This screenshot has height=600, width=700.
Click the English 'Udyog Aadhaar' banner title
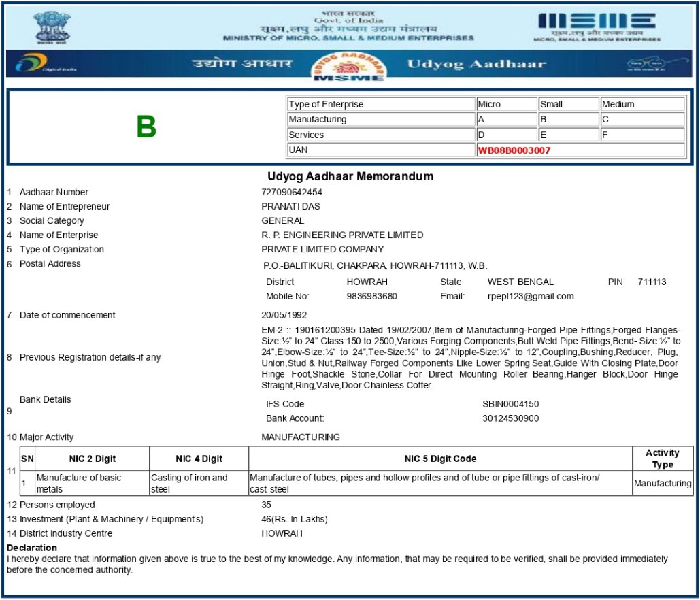coord(476,64)
